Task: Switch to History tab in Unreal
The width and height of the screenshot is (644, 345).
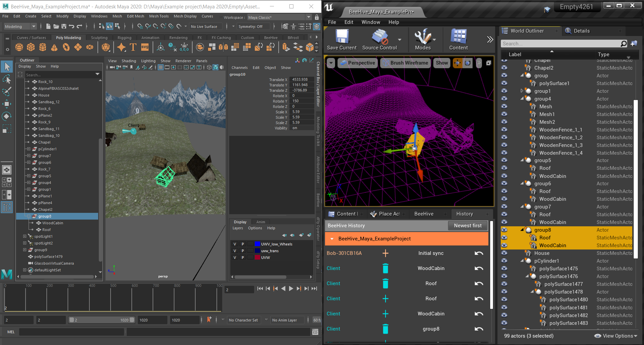Action: (465, 214)
